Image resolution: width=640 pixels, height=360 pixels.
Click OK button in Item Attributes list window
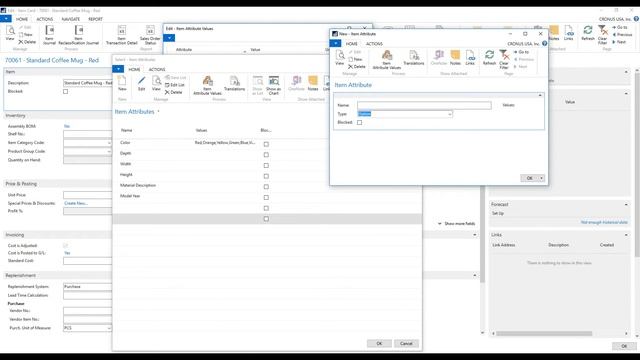click(379, 343)
